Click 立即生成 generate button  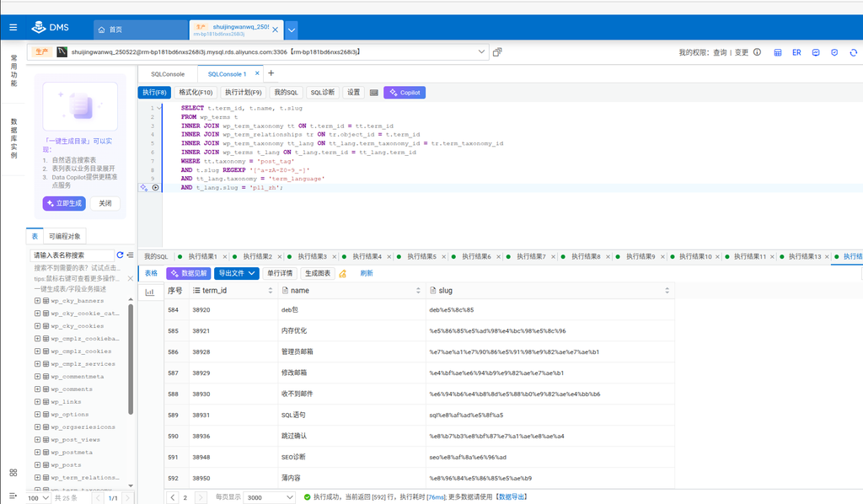pyautogui.click(x=64, y=204)
